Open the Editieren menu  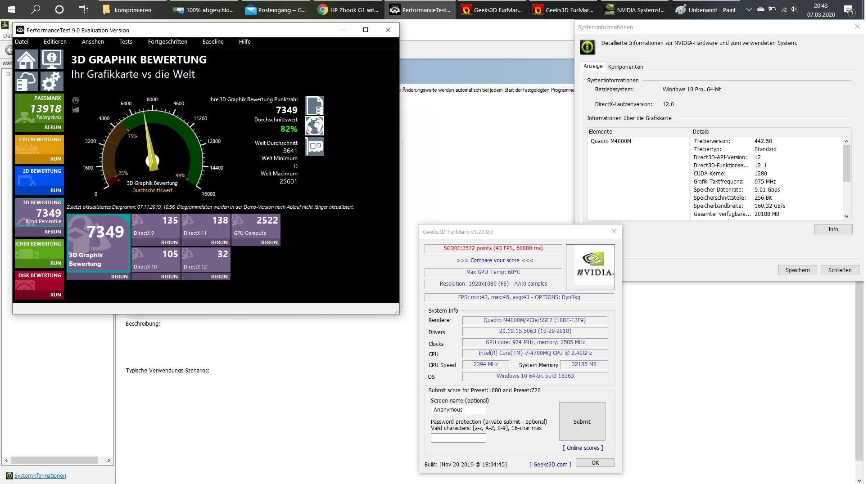point(55,42)
